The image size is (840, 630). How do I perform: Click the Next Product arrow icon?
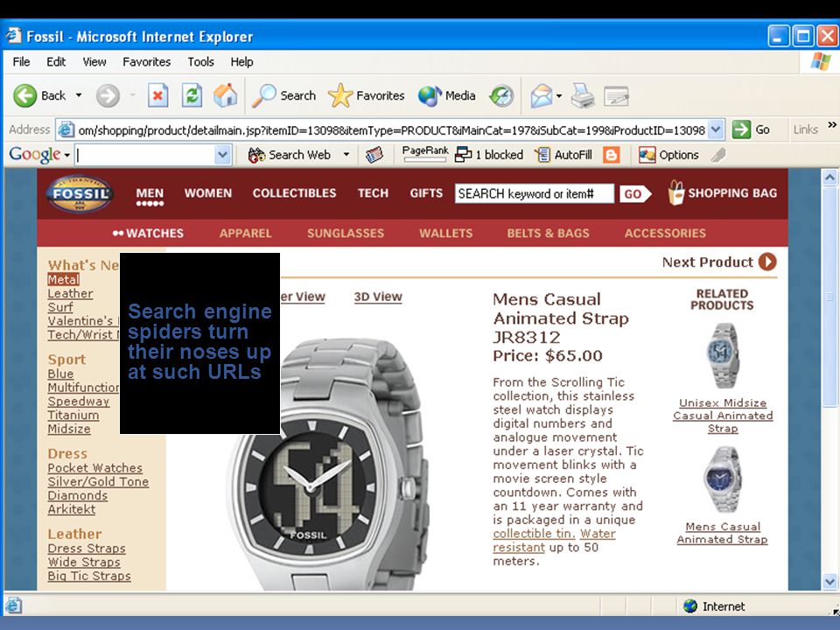pyautogui.click(x=767, y=262)
